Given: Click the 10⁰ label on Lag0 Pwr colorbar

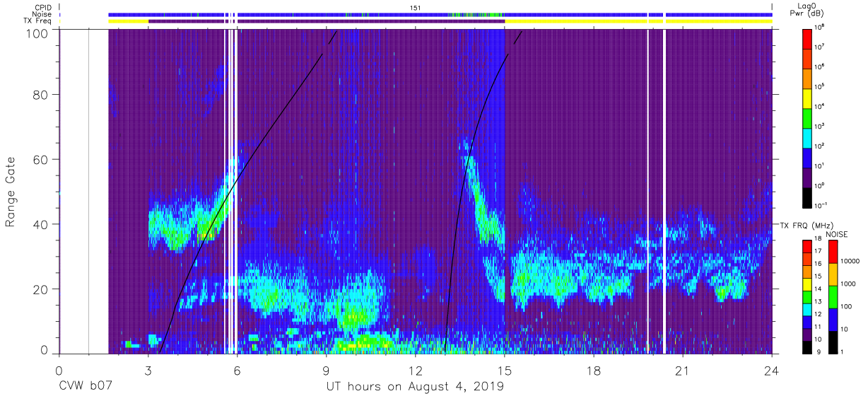Looking at the screenshot, I should point(820,185).
